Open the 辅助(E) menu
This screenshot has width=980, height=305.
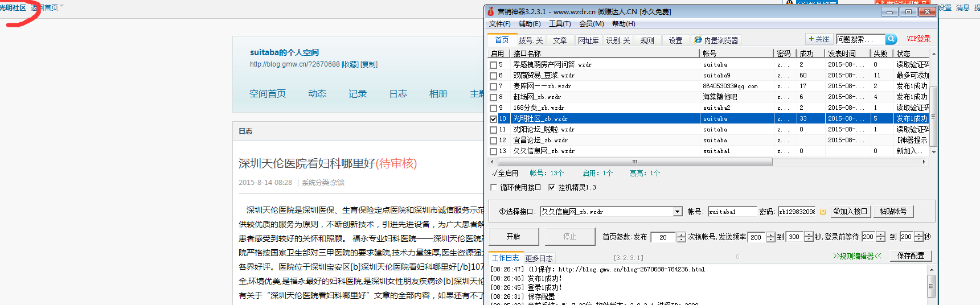pos(530,24)
